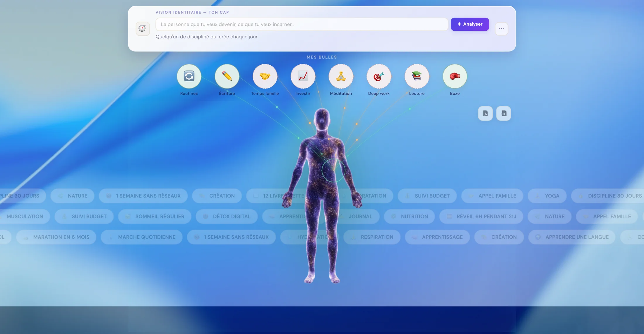Select the Deep work target bubble
The width and height of the screenshot is (644, 334).
pyautogui.click(x=379, y=76)
